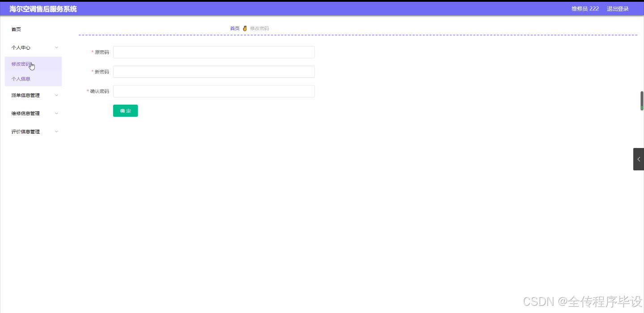Select 修改密码 in the sidebar
Image resolution: width=644 pixels, height=313 pixels.
click(33, 64)
